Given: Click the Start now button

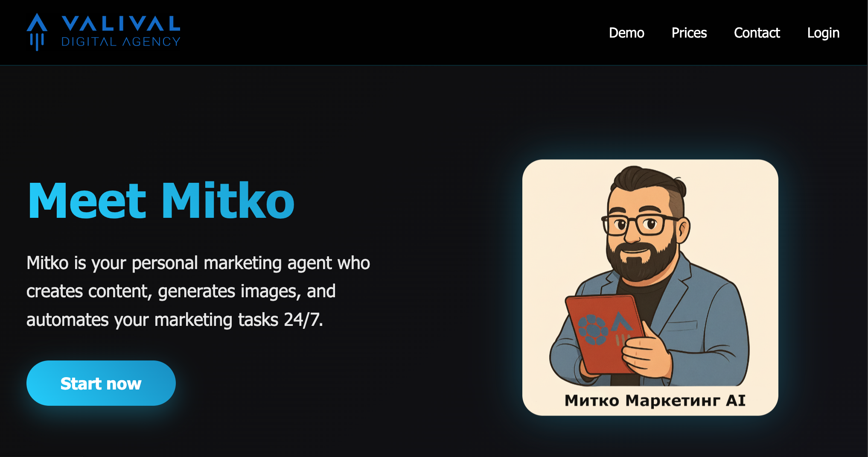Looking at the screenshot, I should [x=101, y=383].
